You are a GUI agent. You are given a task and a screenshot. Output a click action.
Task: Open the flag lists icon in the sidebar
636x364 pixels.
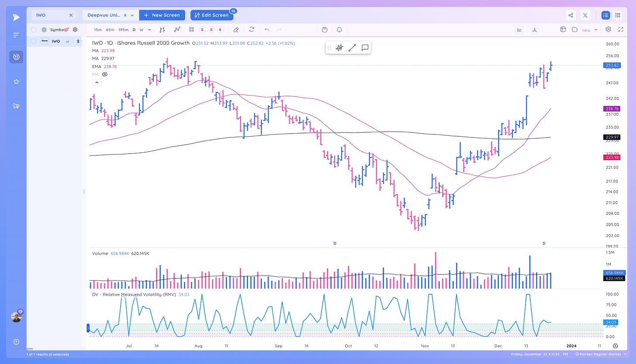16,106
